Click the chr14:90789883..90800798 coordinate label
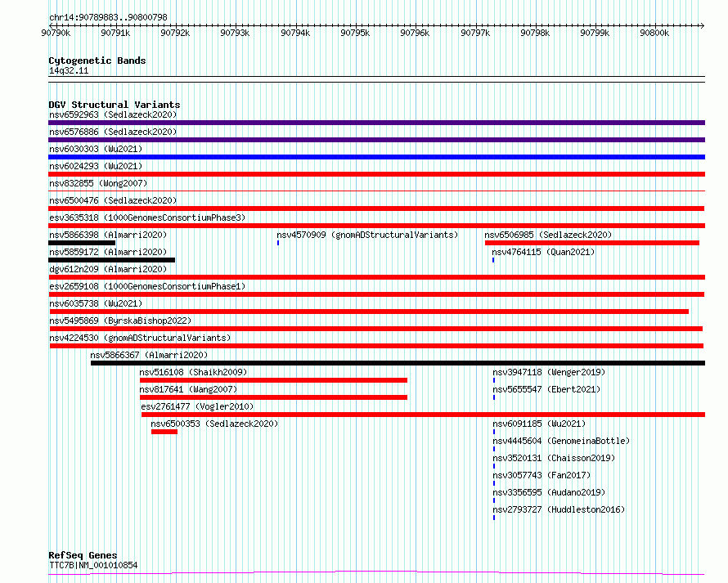The image size is (728, 583). [x=108, y=17]
